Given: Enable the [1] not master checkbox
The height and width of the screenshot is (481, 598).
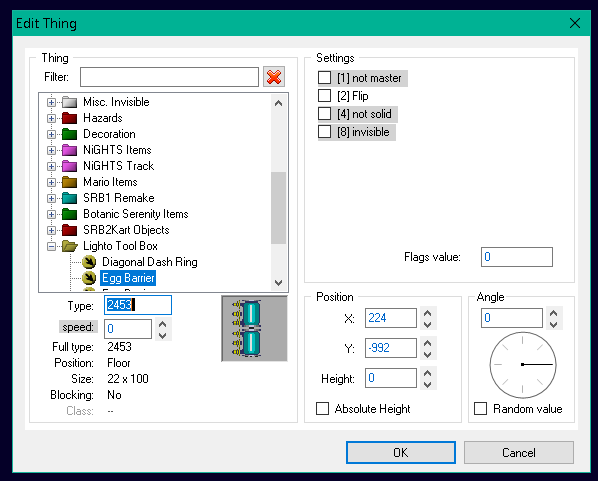Looking at the screenshot, I should click(x=325, y=78).
